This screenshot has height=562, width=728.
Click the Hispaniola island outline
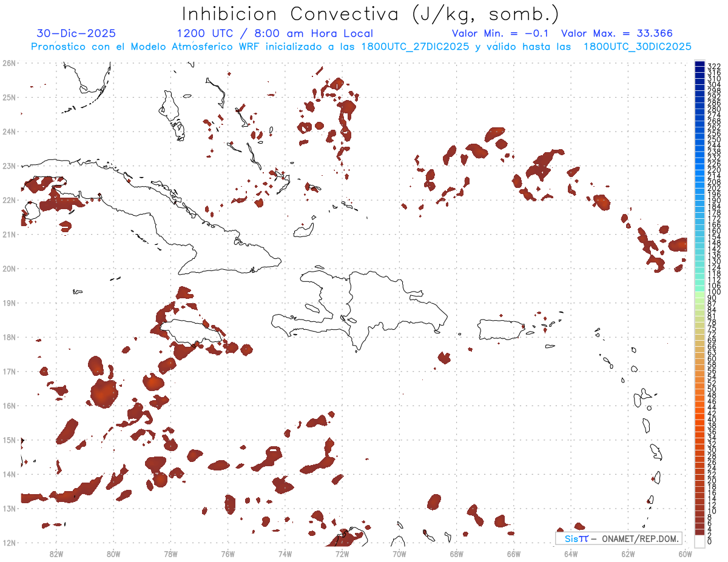(360, 311)
